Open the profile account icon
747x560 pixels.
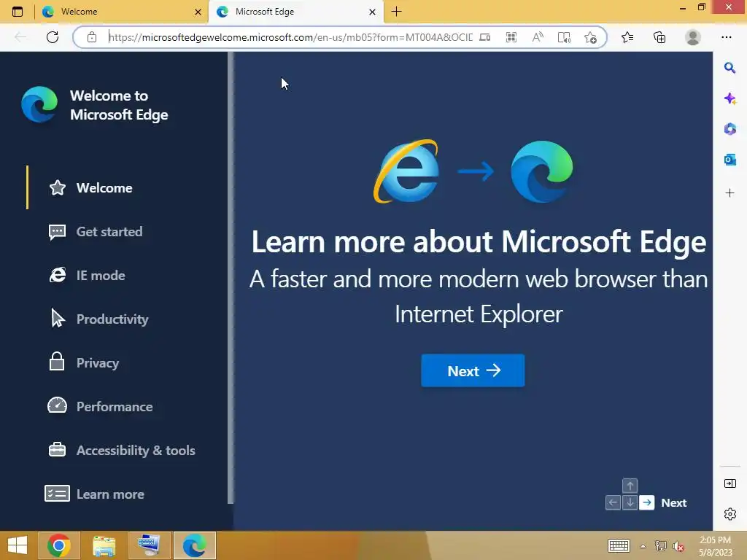point(693,37)
